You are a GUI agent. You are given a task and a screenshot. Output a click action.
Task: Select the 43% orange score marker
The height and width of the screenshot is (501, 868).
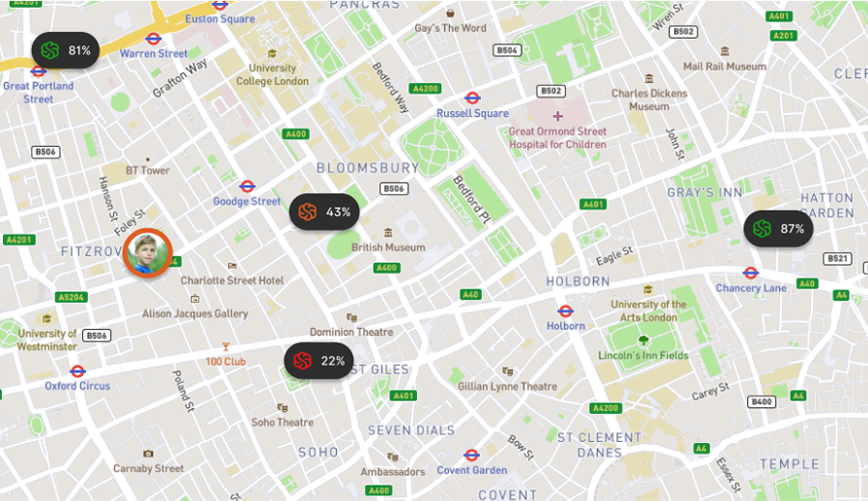point(323,212)
